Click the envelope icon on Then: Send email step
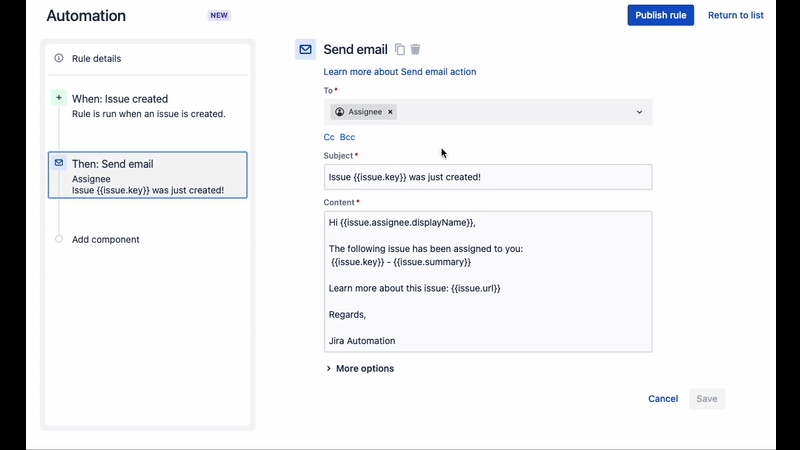The image size is (800, 450). [59, 163]
